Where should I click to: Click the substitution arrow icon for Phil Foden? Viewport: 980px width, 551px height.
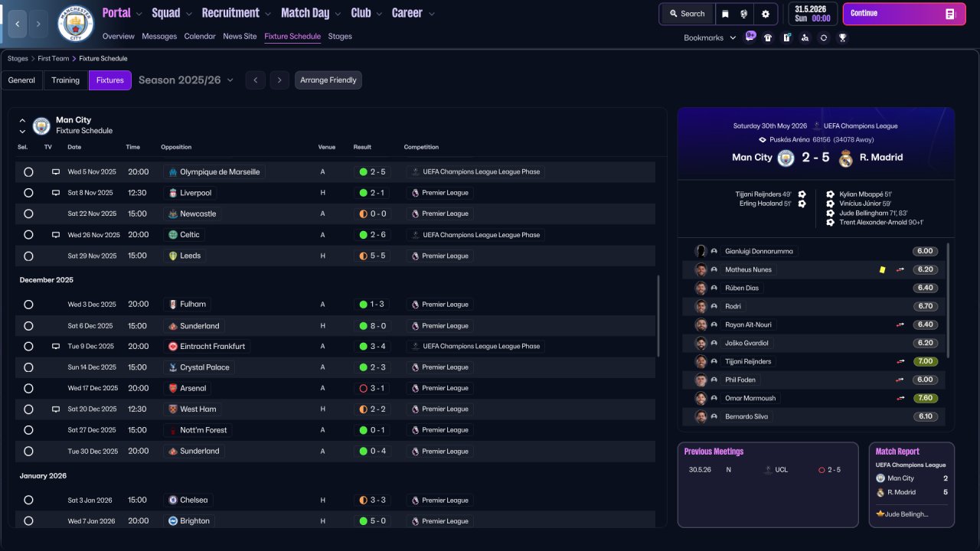click(900, 380)
